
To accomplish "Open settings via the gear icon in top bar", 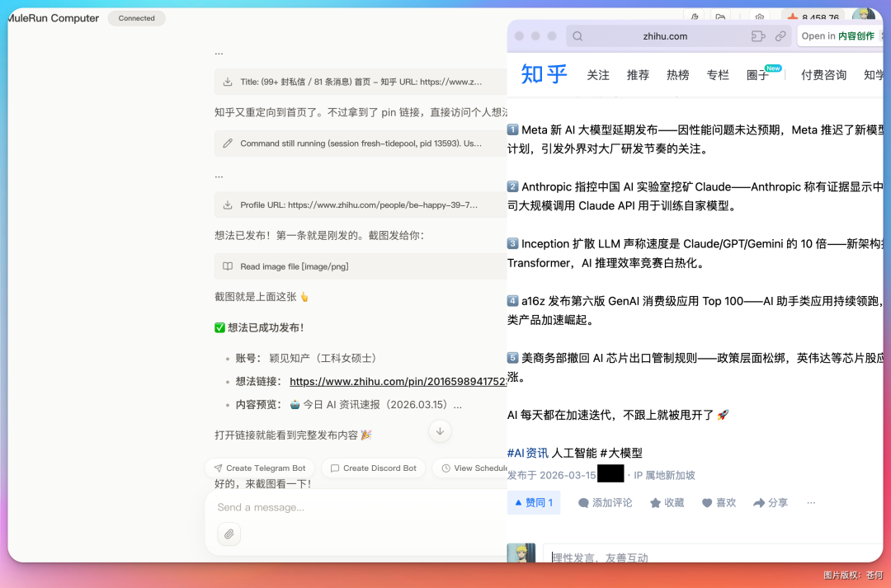I will click(x=759, y=15).
